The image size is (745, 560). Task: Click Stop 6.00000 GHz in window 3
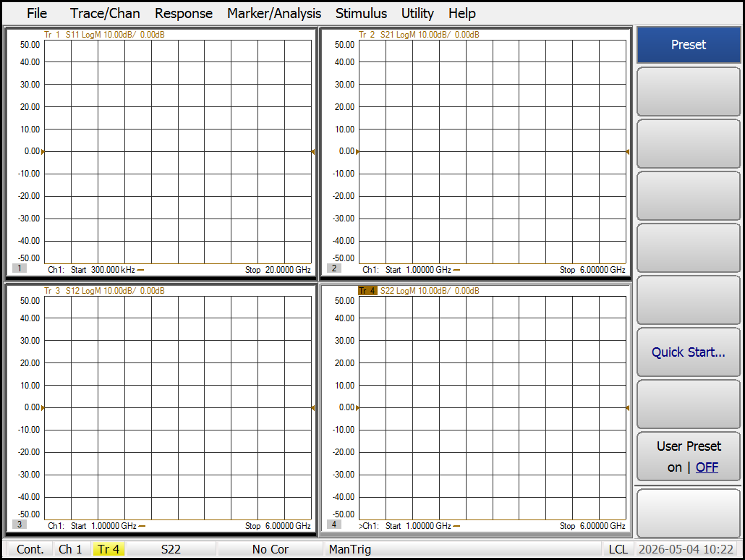278,526
